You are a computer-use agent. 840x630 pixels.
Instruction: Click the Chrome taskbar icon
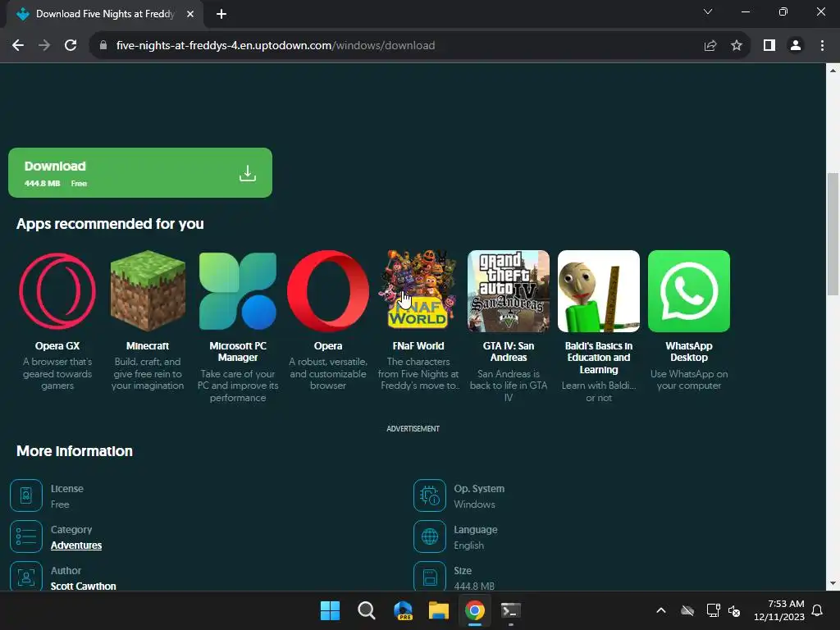click(x=475, y=610)
